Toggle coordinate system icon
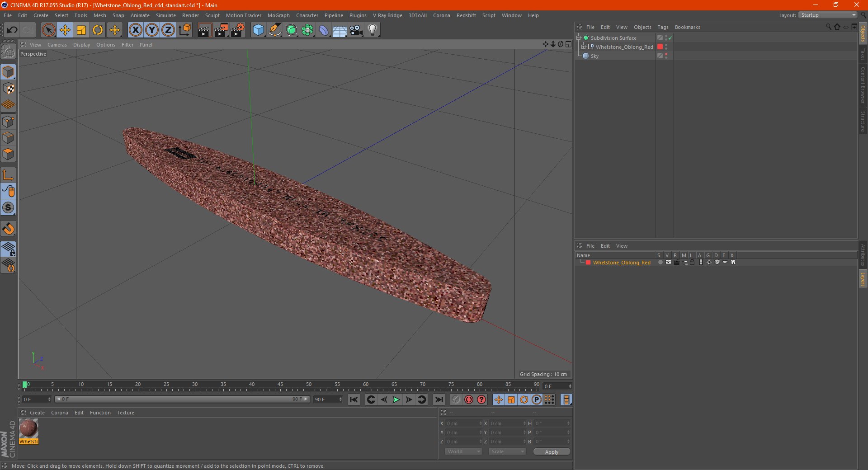The width and height of the screenshot is (868, 470). (184, 30)
